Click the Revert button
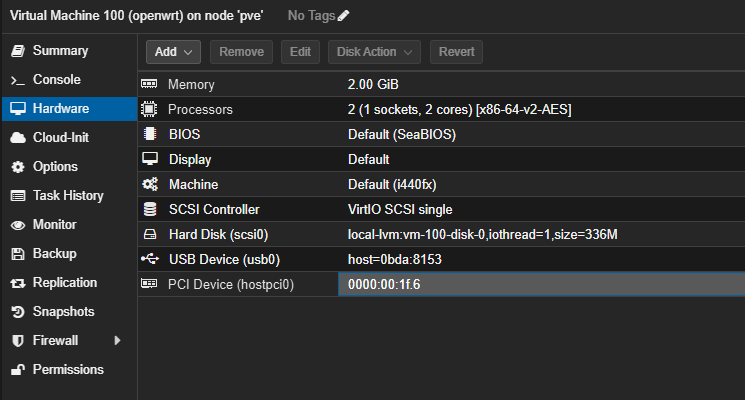This screenshot has width=745, height=400. 456,51
